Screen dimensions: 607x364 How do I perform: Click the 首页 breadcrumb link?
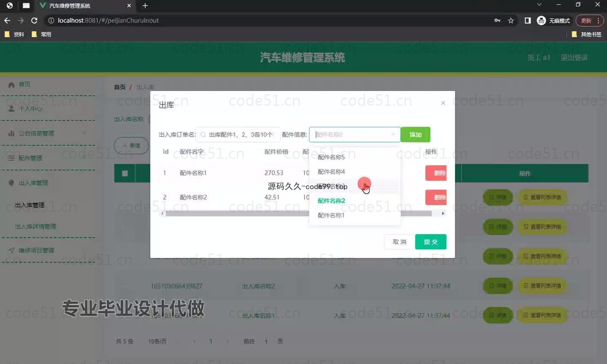coord(120,87)
